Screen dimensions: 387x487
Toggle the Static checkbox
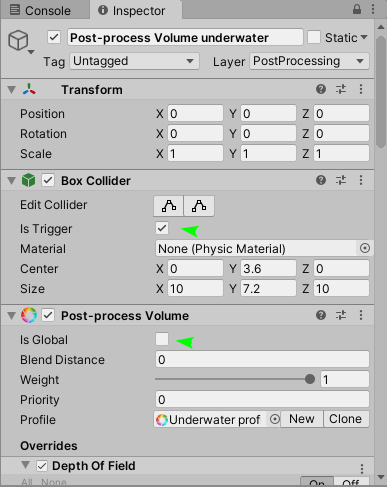[x=314, y=37]
